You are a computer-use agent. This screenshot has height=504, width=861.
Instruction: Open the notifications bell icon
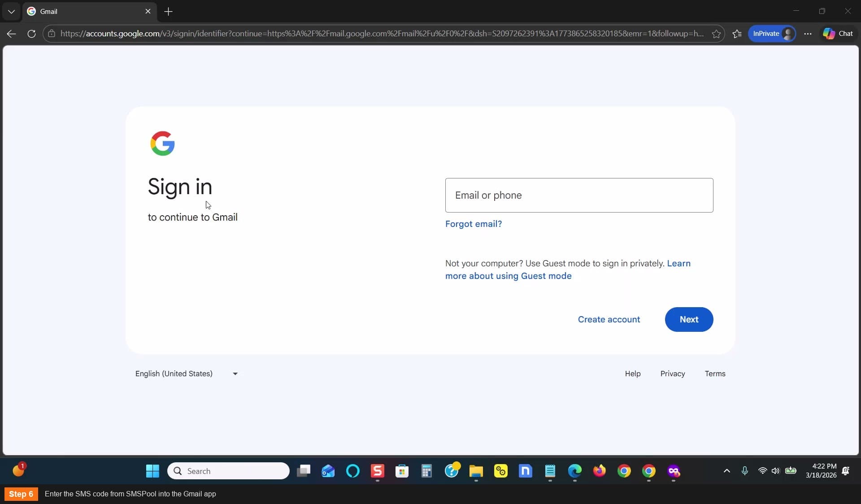[846, 471]
